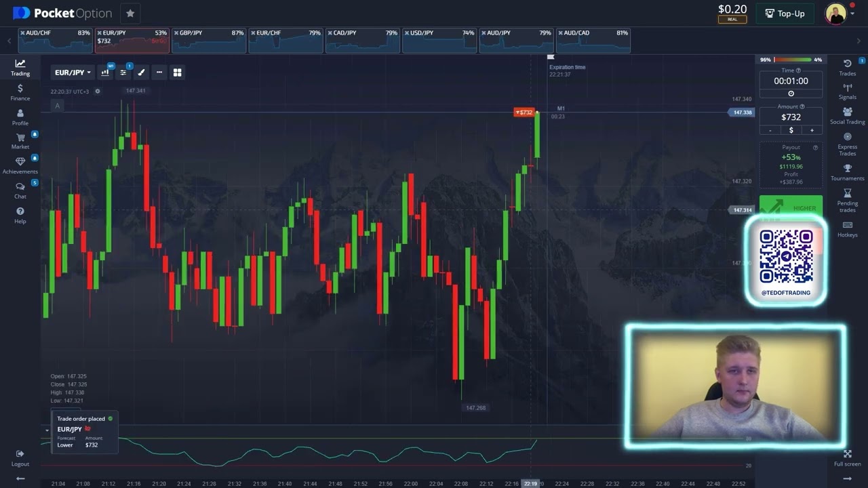Screen dimensions: 868x488
Task: Open chart type and timeframe settings
Action: 105,73
